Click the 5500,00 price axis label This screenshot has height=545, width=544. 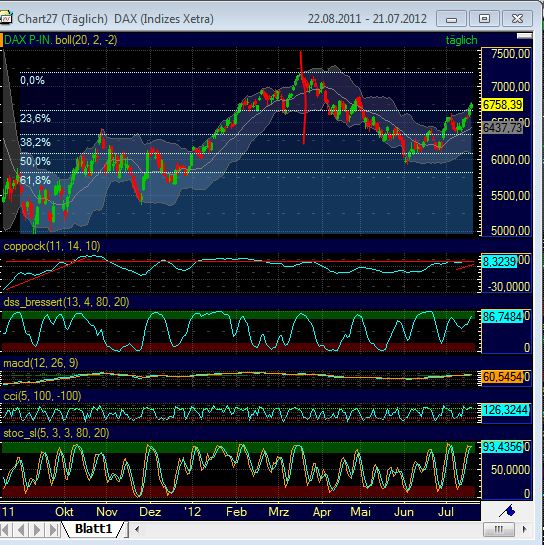point(511,196)
